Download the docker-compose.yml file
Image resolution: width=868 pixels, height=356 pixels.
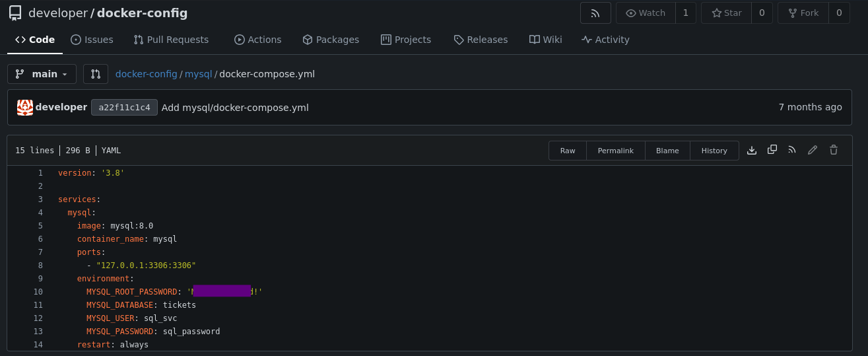click(x=751, y=151)
